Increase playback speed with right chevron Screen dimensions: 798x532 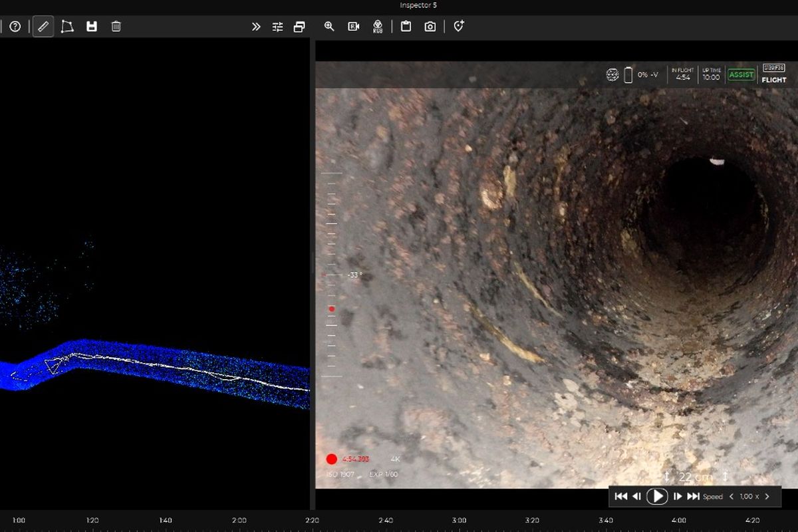tap(767, 496)
